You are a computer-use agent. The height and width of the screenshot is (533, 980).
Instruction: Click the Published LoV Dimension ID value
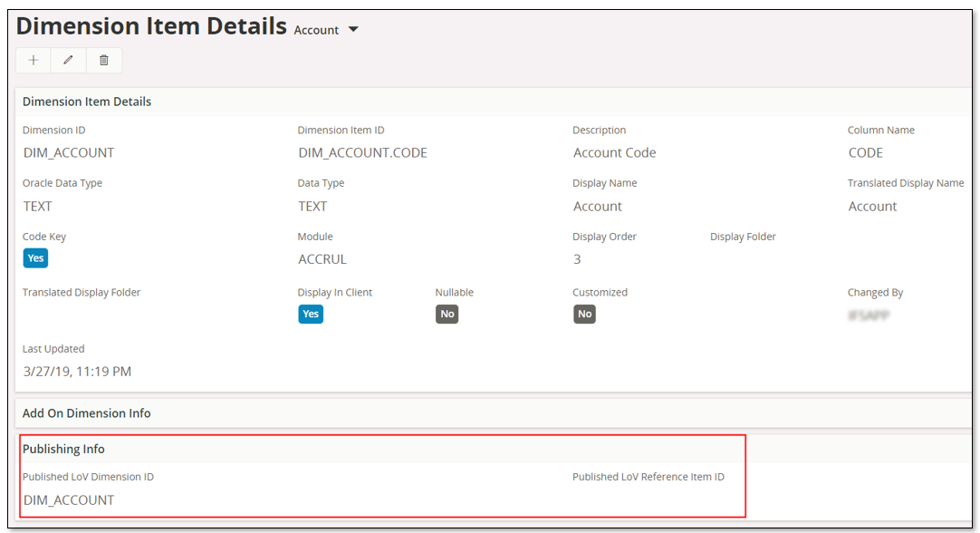(x=69, y=500)
